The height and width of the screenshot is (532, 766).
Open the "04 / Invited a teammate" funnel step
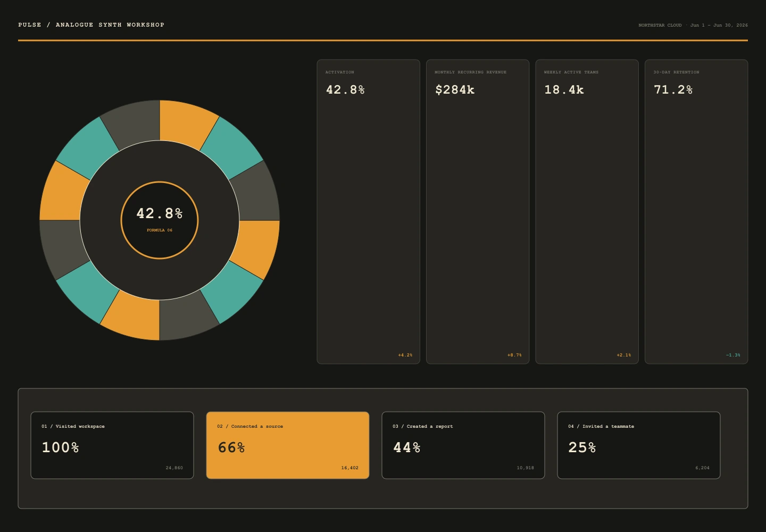639,445
